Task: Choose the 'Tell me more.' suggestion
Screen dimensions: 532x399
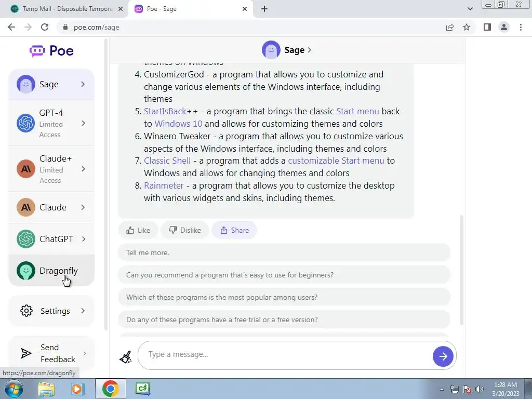Action: pyautogui.click(x=284, y=252)
